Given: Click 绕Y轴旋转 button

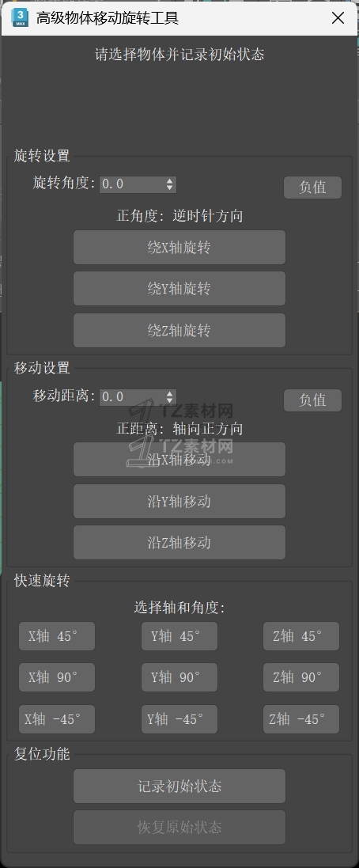Looking at the screenshot, I should tap(179, 289).
